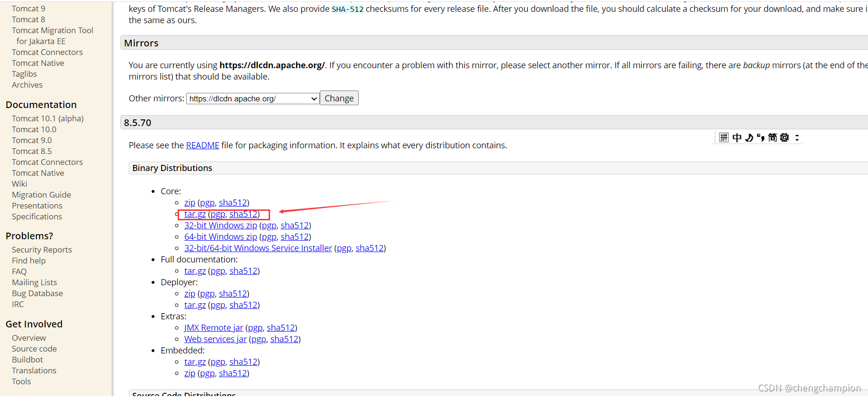Open Tomcat 9.0 documentation

coord(32,140)
